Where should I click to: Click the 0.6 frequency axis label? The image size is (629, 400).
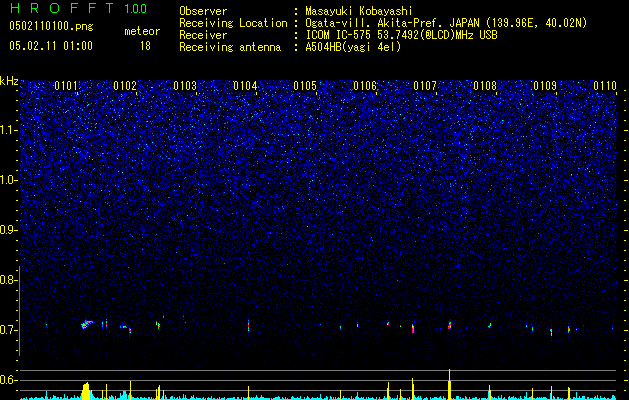[9, 380]
